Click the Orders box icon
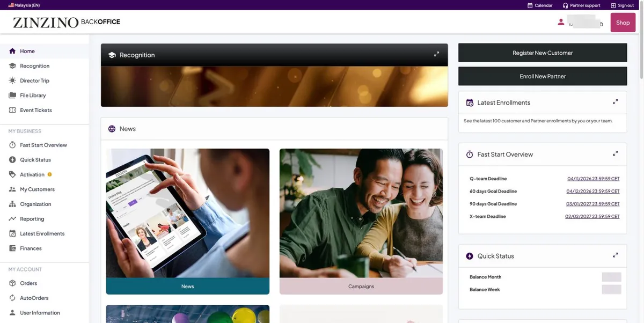Viewport: 644px width, 323px height. pos(12,283)
